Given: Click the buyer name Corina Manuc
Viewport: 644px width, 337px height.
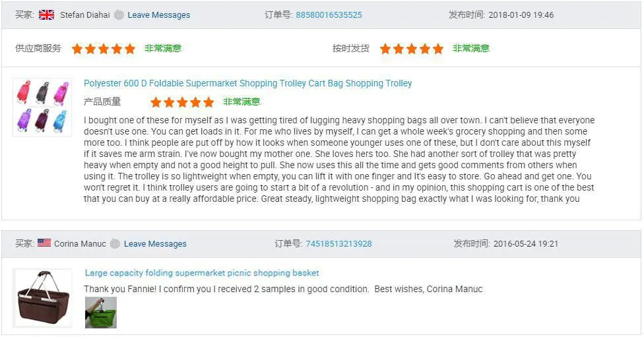Looking at the screenshot, I should tap(80, 243).
